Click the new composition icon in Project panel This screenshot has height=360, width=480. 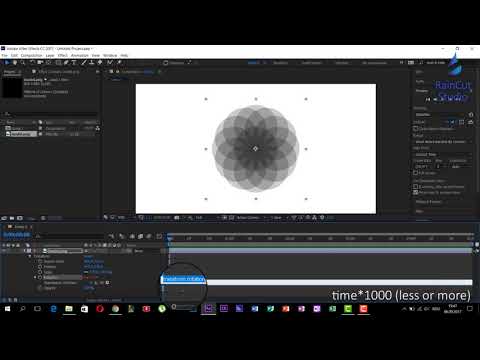20,218
